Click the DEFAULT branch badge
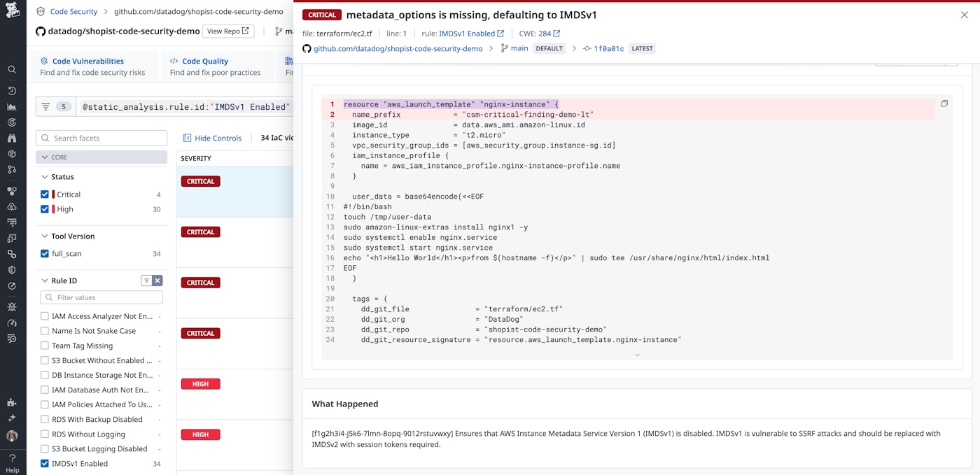The height and width of the screenshot is (475, 980). pyautogui.click(x=549, y=48)
